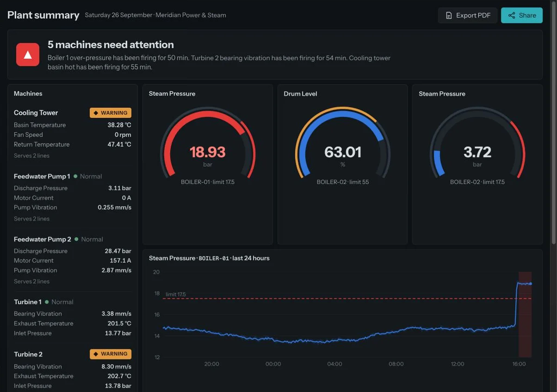
Task: Click the 'limit 17.5' dashed threshold line label
Action: (176, 294)
